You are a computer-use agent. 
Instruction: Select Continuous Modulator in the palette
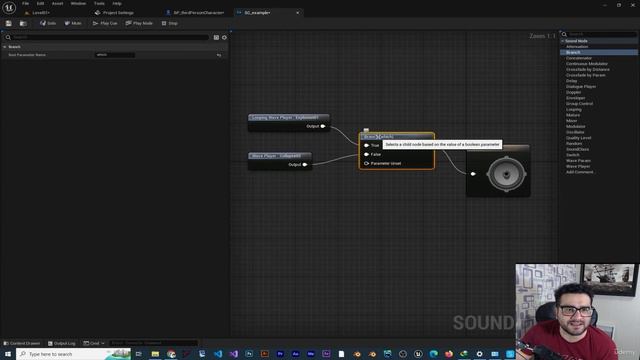point(587,64)
